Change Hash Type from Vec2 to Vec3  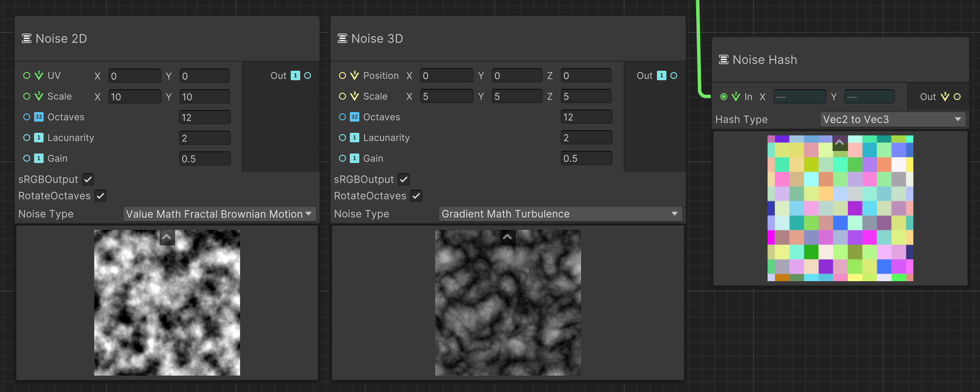tap(892, 119)
